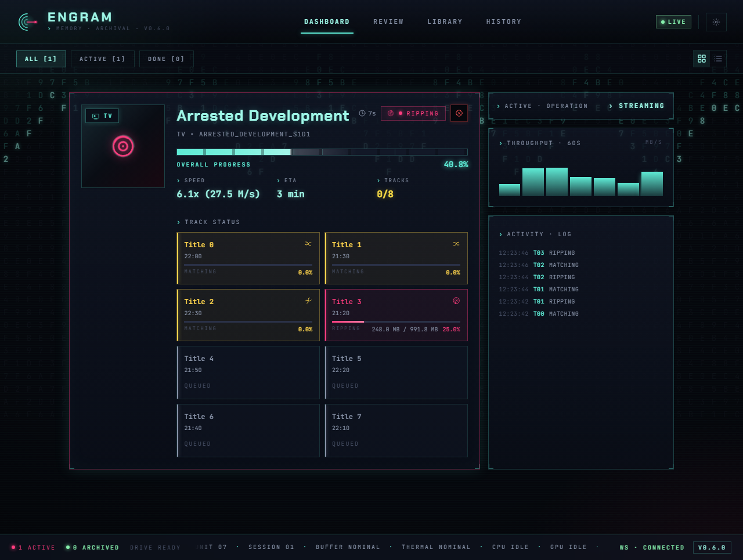Switch to list view layout
The height and width of the screenshot is (560, 743).
point(718,59)
